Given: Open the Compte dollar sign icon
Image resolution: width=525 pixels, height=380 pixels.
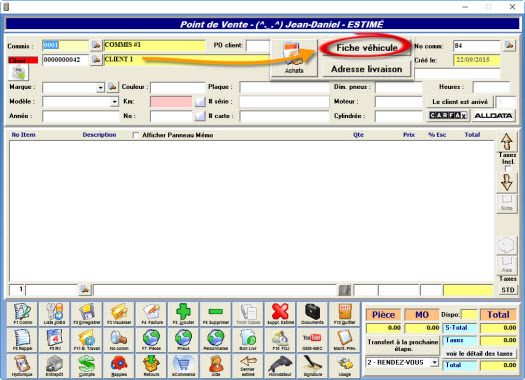Looking at the screenshot, I should [x=86, y=366].
